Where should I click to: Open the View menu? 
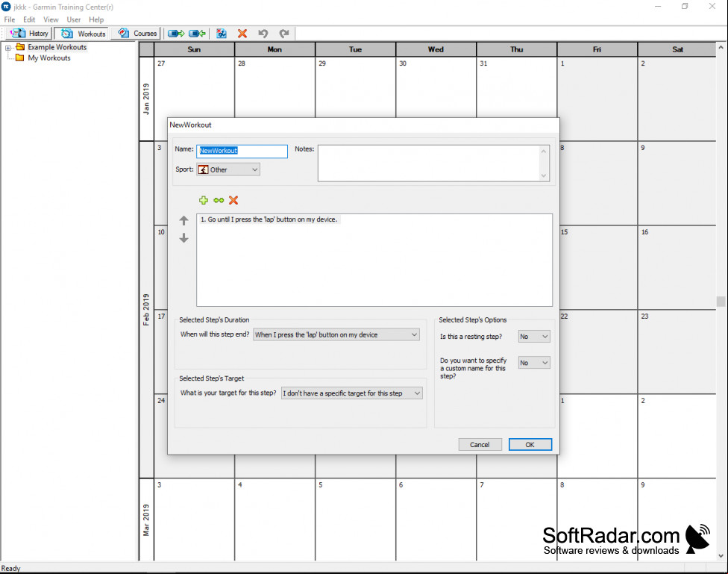pos(51,19)
